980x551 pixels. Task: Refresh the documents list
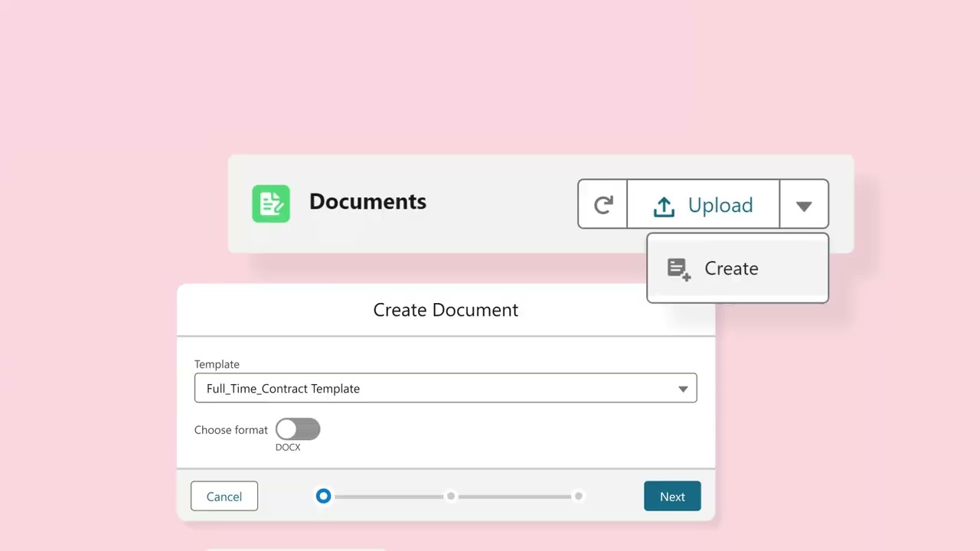tap(603, 204)
